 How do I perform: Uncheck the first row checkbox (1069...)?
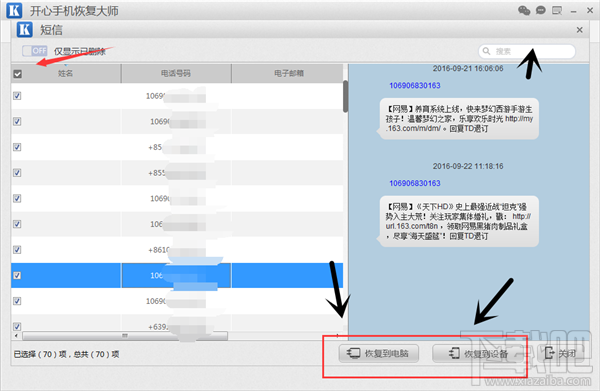coord(17,96)
